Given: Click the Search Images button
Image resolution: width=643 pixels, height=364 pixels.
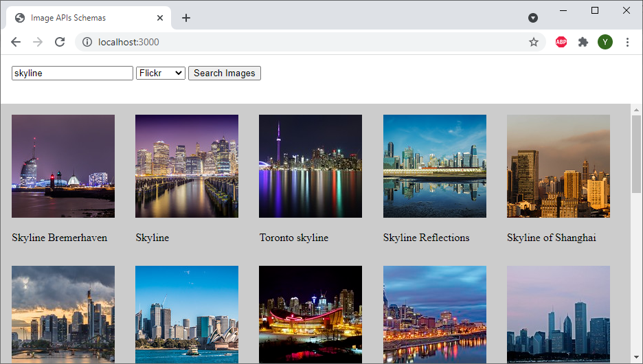Looking at the screenshot, I should pos(225,73).
